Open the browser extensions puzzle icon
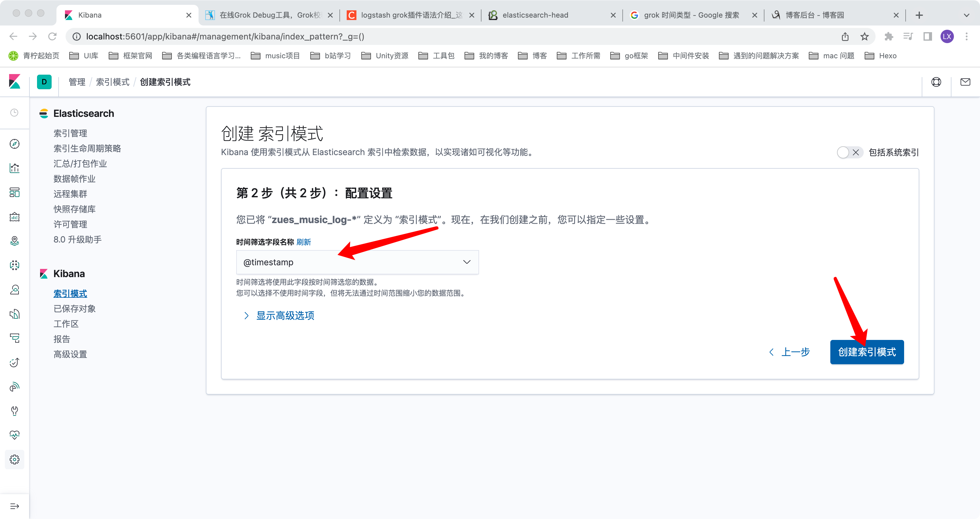 point(889,36)
